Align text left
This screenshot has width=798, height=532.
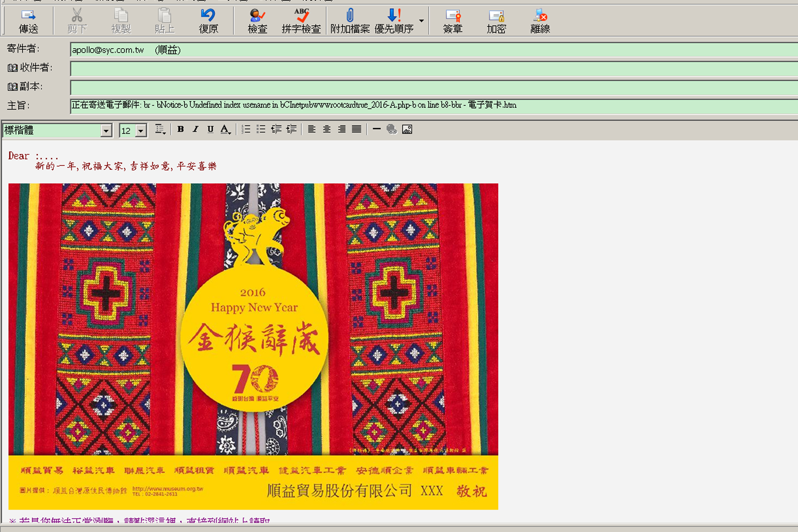click(311, 129)
